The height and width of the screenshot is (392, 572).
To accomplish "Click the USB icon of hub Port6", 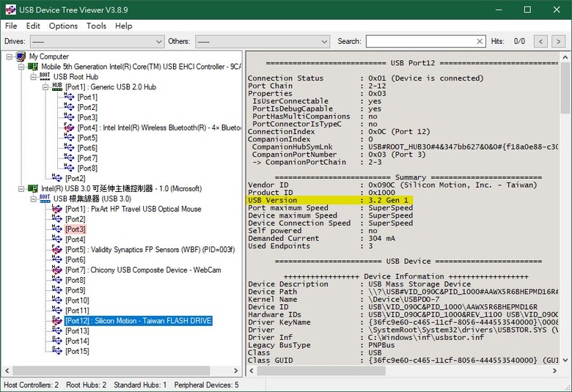I will coord(69,148).
